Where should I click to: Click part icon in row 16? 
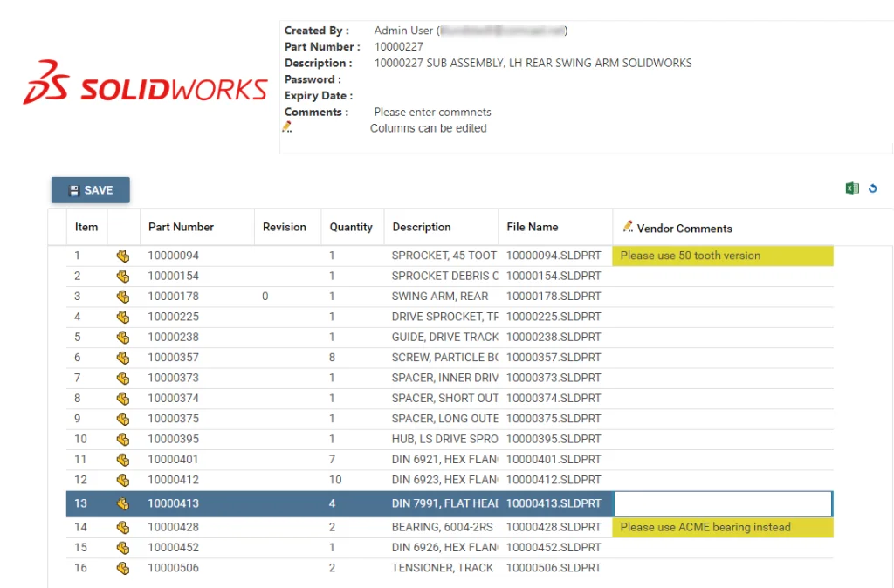(x=123, y=568)
